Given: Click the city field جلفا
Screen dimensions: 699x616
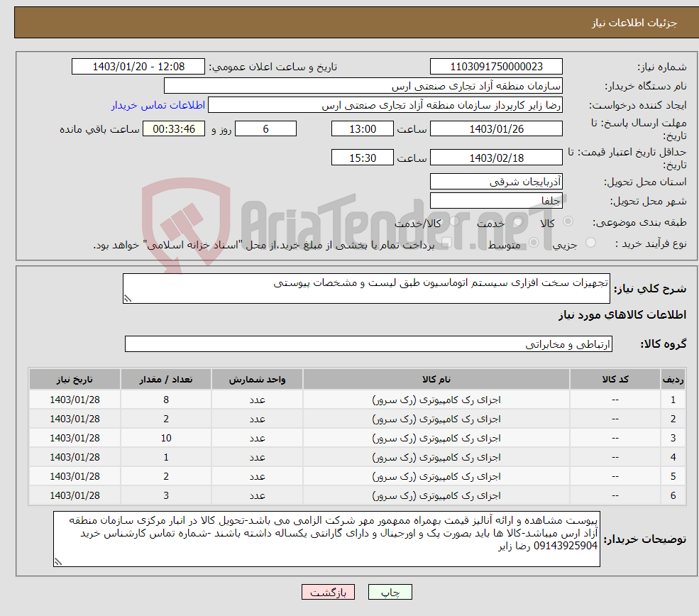Looking at the screenshot, I should pos(496,201).
